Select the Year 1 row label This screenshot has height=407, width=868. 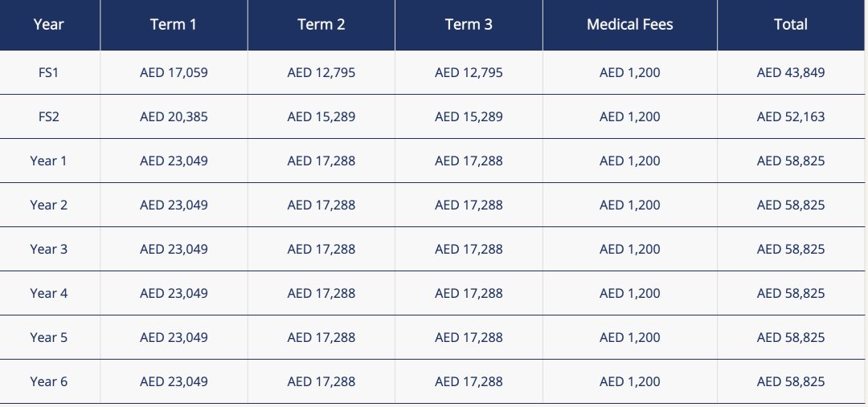click(49, 161)
